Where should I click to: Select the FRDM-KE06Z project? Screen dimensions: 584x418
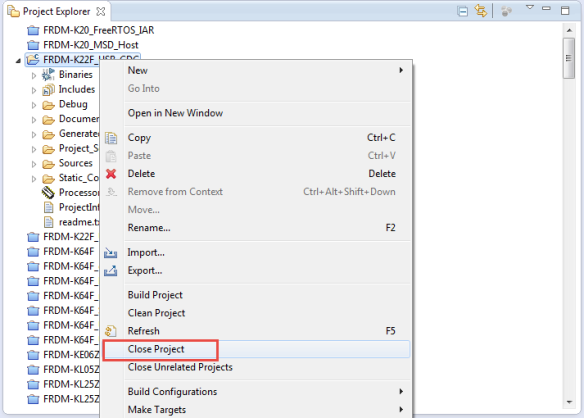(71, 355)
